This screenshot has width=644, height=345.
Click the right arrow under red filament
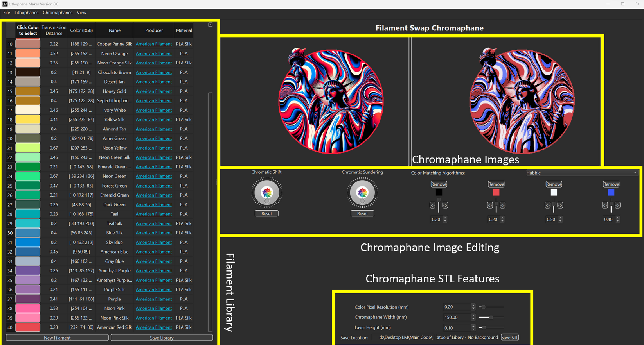coord(502,205)
